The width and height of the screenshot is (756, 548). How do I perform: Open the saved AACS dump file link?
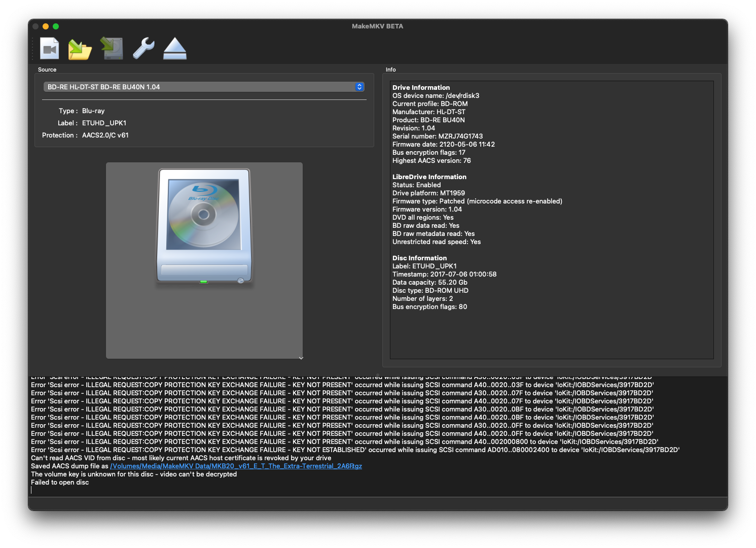(x=236, y=466)
